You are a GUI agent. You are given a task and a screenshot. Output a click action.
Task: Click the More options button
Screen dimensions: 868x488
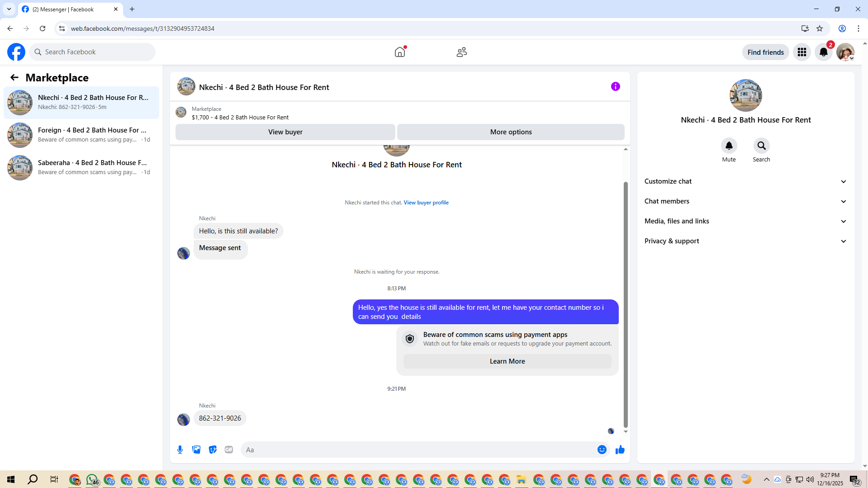coord(511,132)
